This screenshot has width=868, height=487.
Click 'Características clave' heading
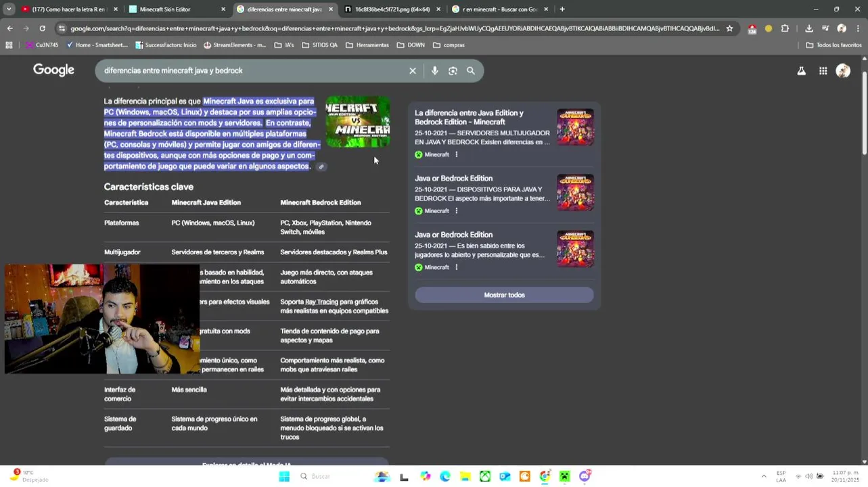(x=149, y=187)
